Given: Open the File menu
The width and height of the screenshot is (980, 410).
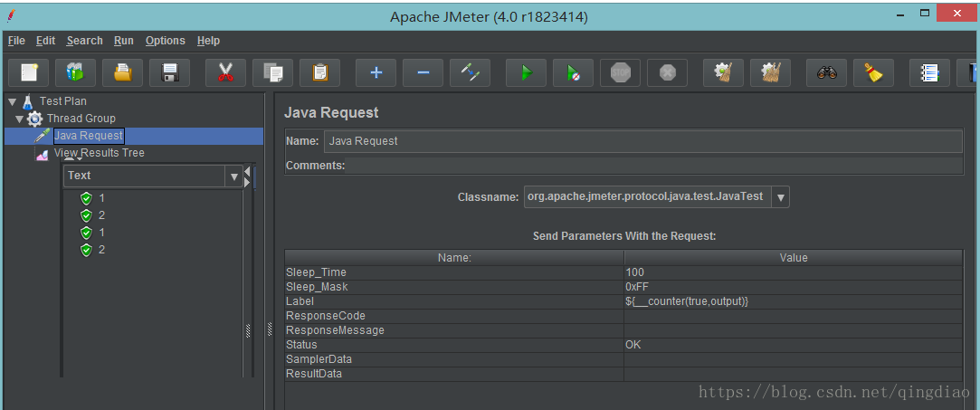Looking at the screenshot, I should tap(16, 41).
